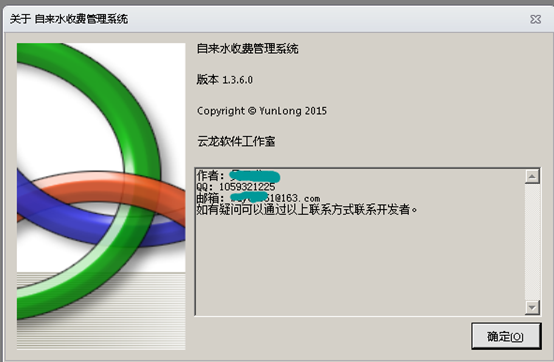The image size is (554, 362).
Task: Click the 云龙软件工作室 company label
Action: [x=236, y=142]
